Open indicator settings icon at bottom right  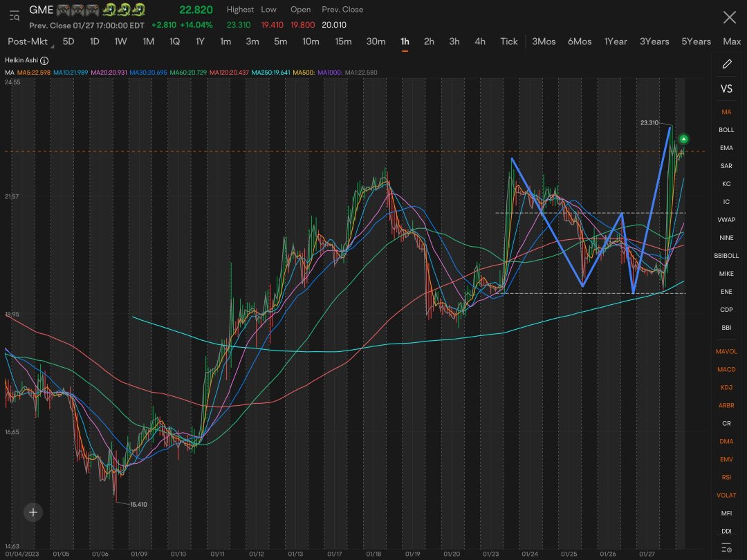point(726,548)
